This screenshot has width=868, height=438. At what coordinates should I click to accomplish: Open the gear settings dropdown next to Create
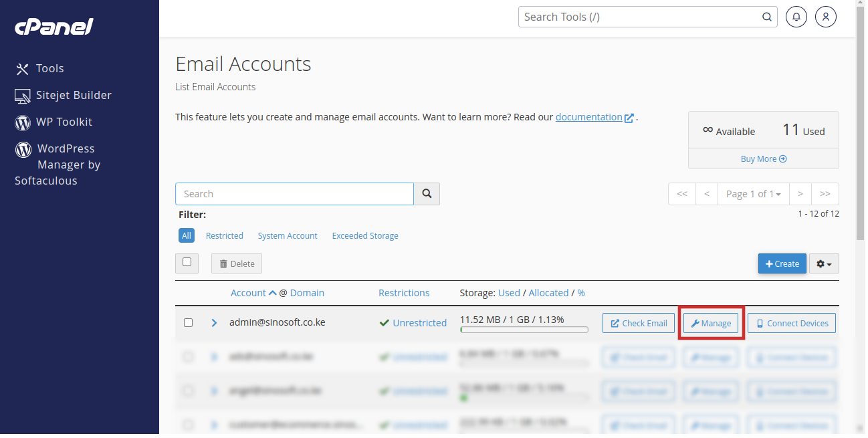coord(824,263)
